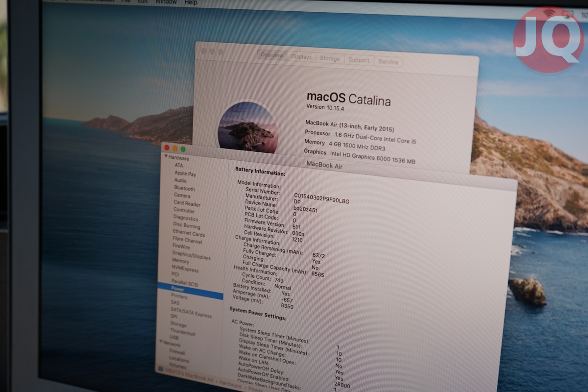Image resolution: width=588 pixels, height=392 pixels.
Task: Show Camera information
Action: click(182, 195)
